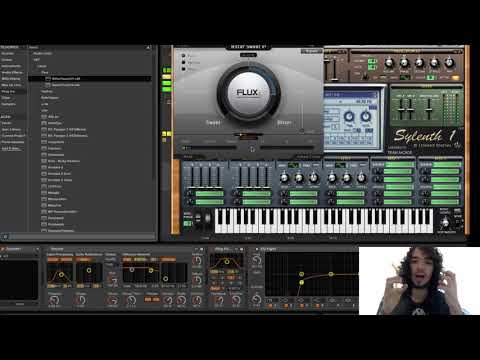480x360 pixels.
Task: Click the Reverb Predelay knob
Action: coord(54,300)
